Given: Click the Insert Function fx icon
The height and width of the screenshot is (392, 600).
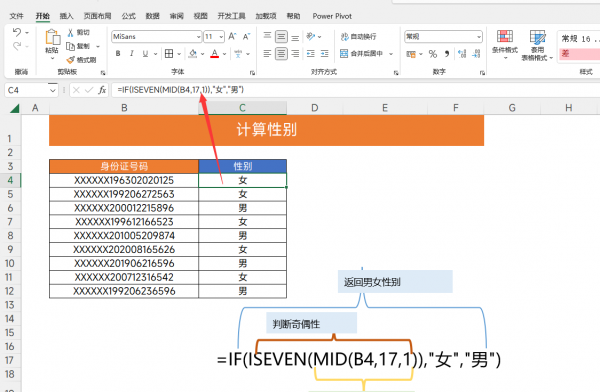Looking at the screenshot, I should [102, 90].
